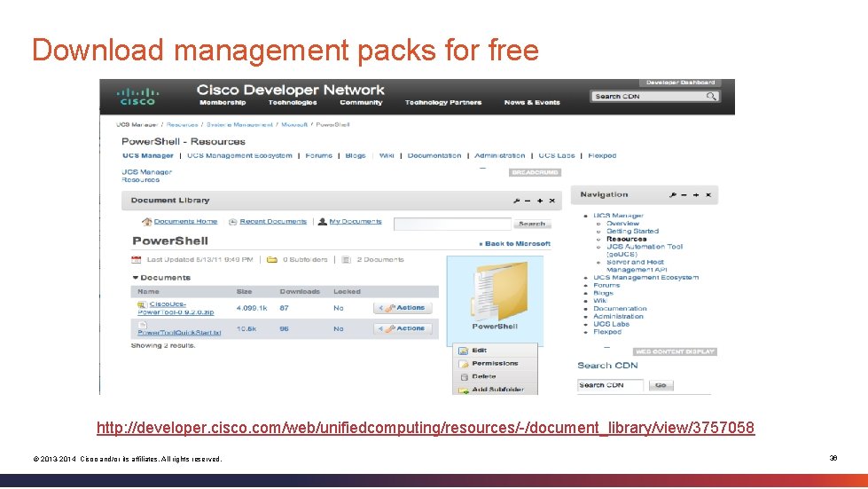This screenshot has width=868, height=489.
Task: Select UCS Automation Tool (goUCS) in Navigation
Action: click(x=645, y=250)
